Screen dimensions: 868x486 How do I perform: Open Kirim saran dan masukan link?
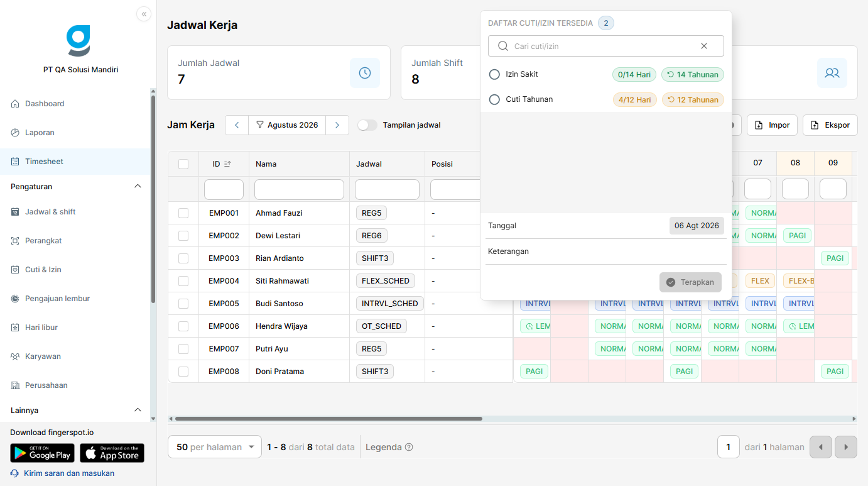(62, 473)
